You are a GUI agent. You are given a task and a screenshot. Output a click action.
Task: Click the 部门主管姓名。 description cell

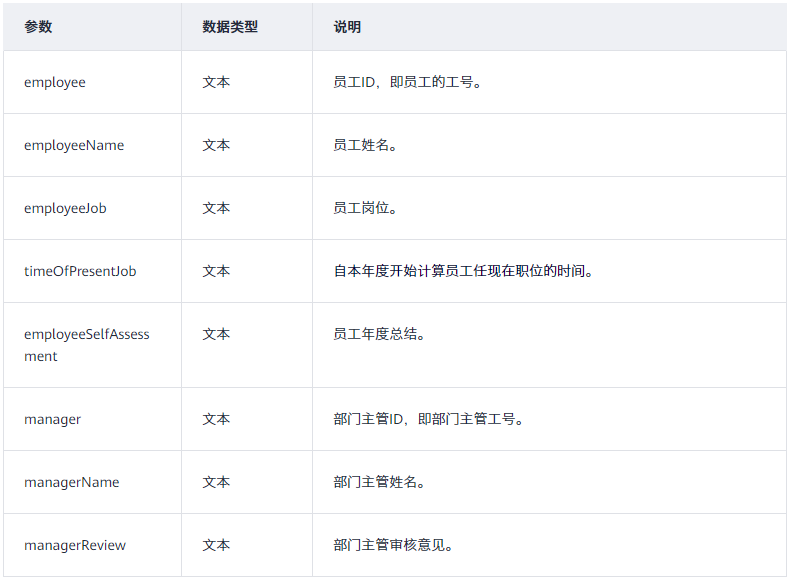coord(380,482)
